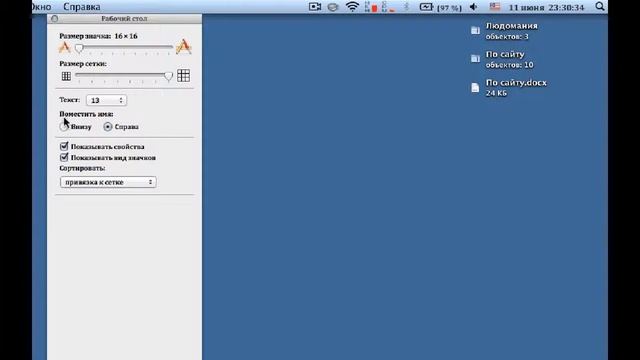
Task: Click the battery percentage 97 % text
Action: tap(449, 8)
